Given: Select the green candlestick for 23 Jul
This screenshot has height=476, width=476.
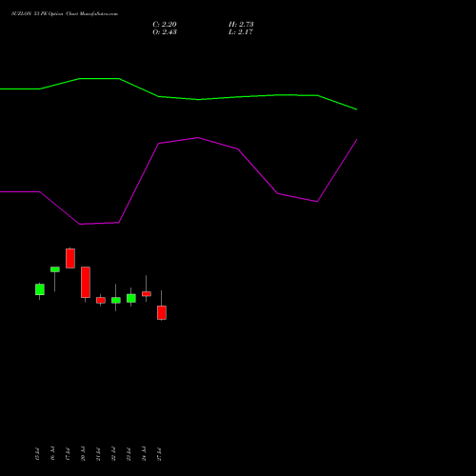Looking at the screenshot, I should click(131, 298).
